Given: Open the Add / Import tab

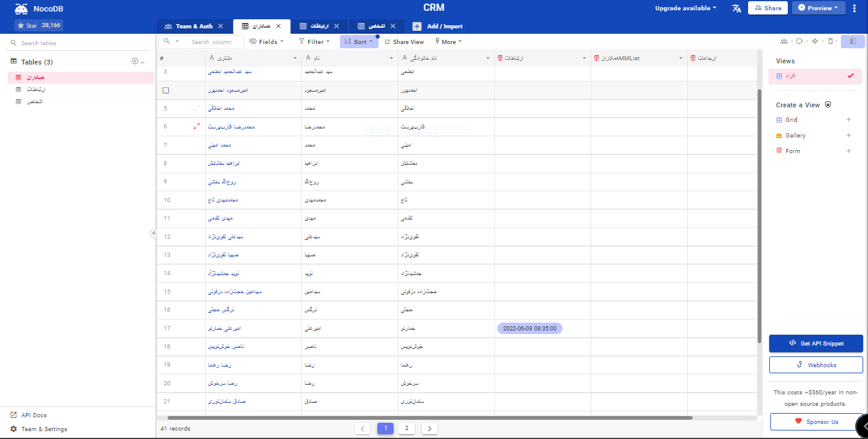Looking at the screenshot, I should pyautogui.click(x=438, y=27).
